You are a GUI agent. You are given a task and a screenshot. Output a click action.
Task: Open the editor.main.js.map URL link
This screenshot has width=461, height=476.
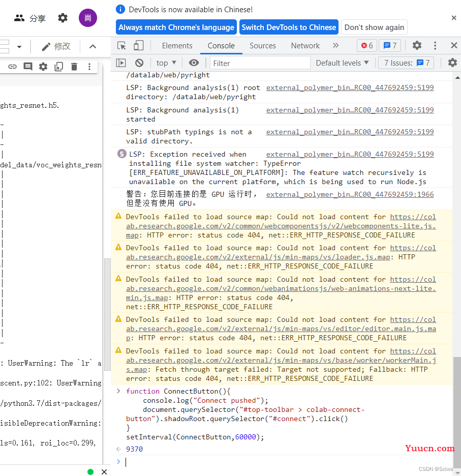point(281,329)
